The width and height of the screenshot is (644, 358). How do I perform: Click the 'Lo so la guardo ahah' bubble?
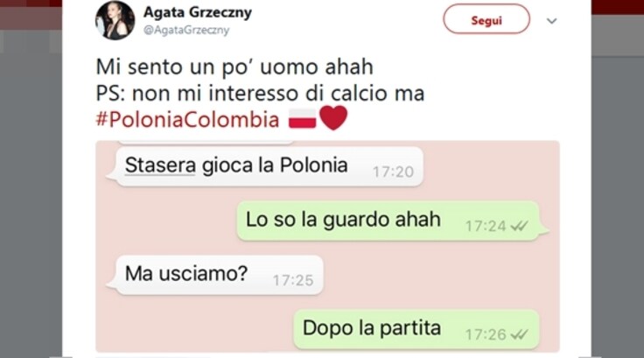click(x=388, y=221)
